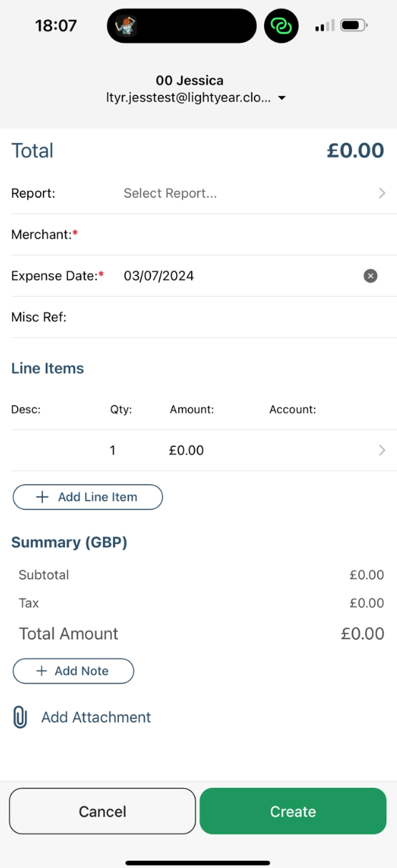This screenshot has width=397, height=868.
Task: Tap the line item £0.00 amount
Action: (187, 450)
